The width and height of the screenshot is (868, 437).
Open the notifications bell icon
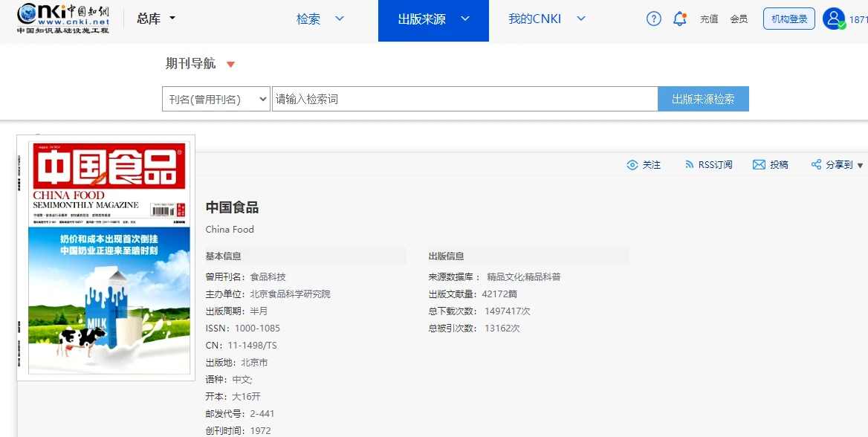pyautogui.click(x=680, y=19)
